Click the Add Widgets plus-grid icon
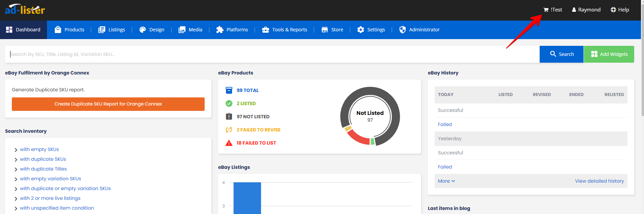This screenshot has height=214, width=644. 594,54
